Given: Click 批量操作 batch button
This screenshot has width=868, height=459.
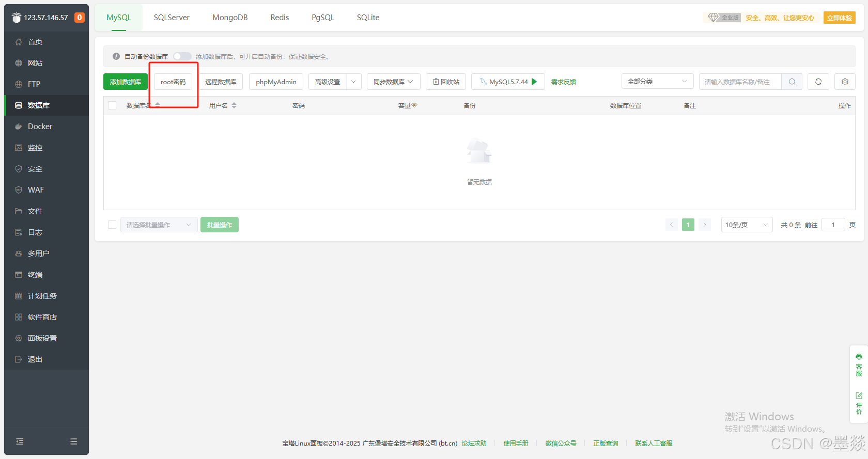Looking at the screenshot, I should pos(220,225).
